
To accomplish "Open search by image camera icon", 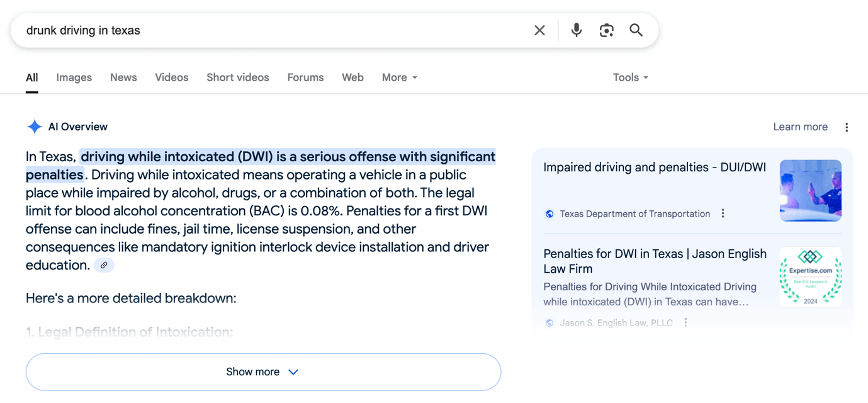I will (x=606, y=30).
